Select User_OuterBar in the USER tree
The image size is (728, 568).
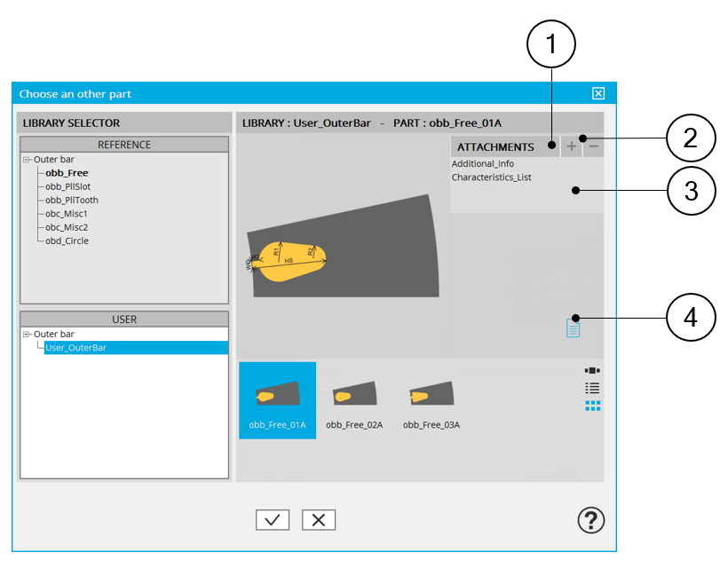click(x=75, y=348)
